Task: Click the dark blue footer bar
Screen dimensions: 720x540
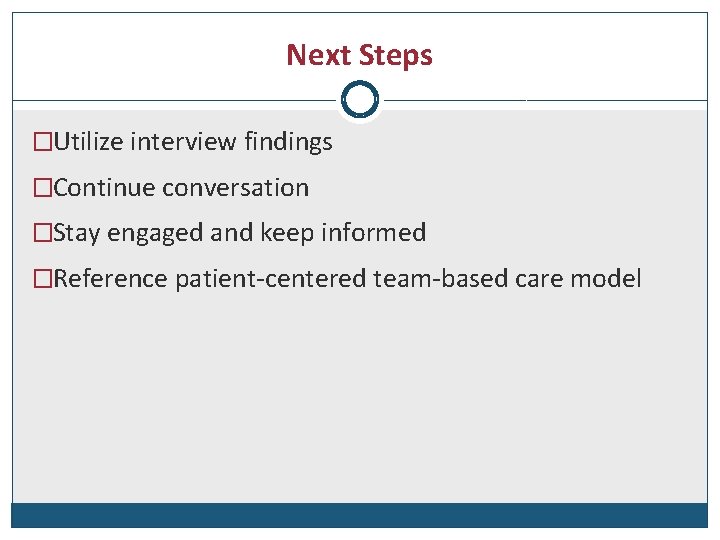Action: point(359,514)
